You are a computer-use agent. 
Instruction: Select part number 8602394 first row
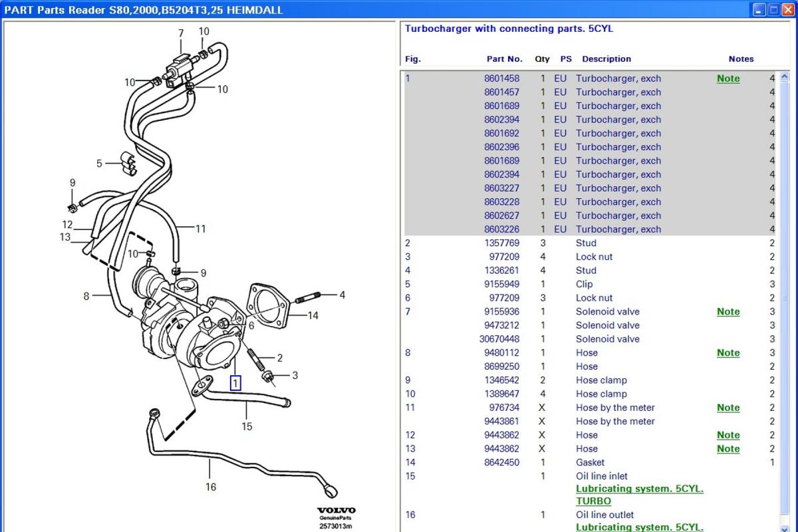click(x=589, y=120)
